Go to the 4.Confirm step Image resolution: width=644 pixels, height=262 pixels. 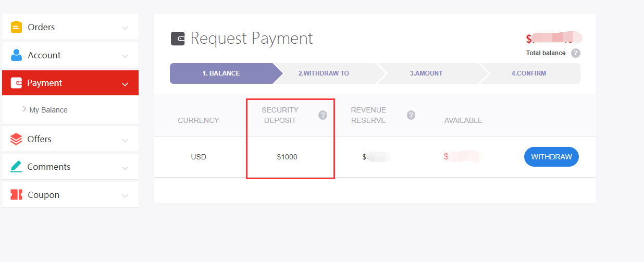(x=528, y=73)
